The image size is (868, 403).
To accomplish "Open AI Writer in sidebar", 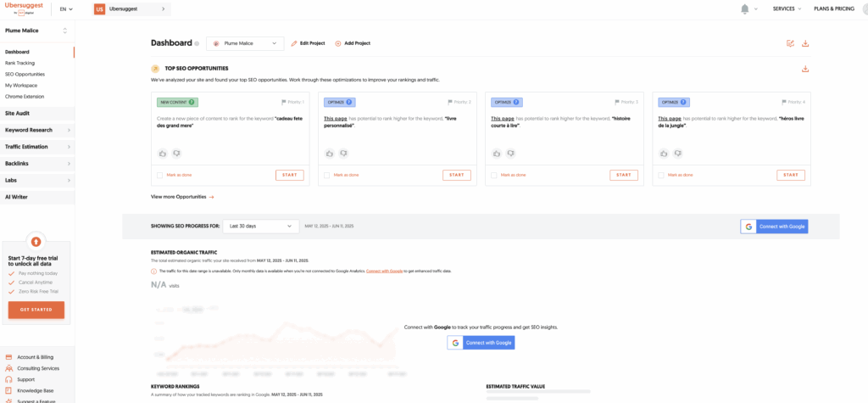I will [x=37, y=197].
